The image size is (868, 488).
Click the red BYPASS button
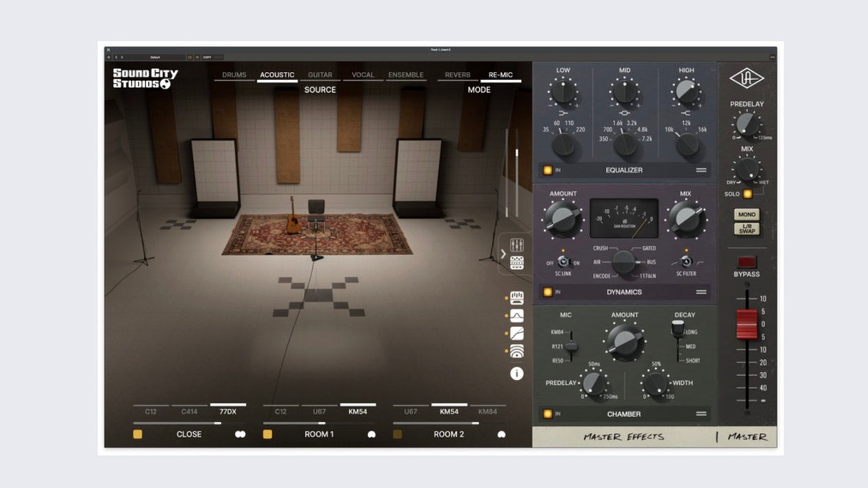(747, 262)
